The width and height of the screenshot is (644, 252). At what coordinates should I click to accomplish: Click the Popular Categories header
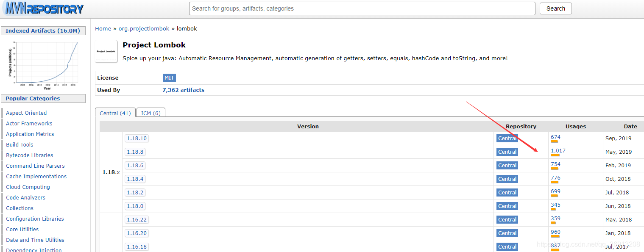43,98
